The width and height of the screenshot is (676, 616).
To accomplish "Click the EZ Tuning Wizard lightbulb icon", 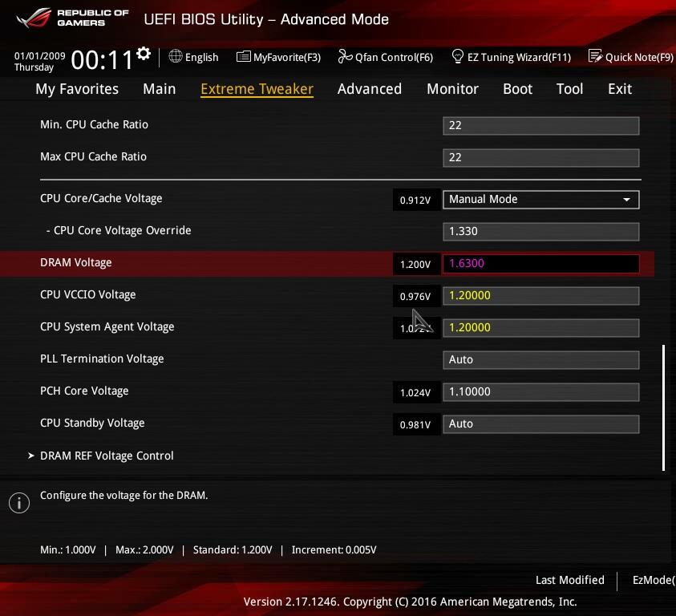I will [x=457, y=56].
